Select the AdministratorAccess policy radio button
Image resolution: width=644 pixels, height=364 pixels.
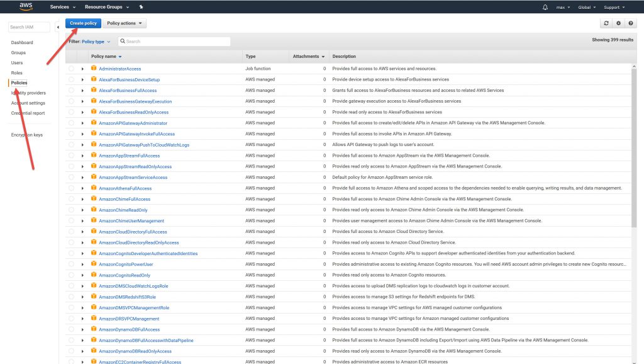(71, 69)
